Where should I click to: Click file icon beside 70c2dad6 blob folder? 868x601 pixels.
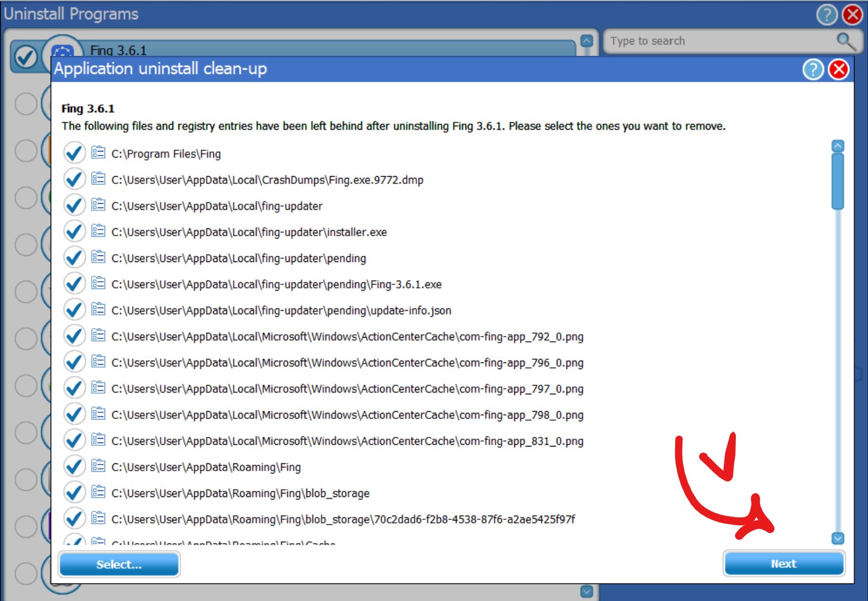99,518
